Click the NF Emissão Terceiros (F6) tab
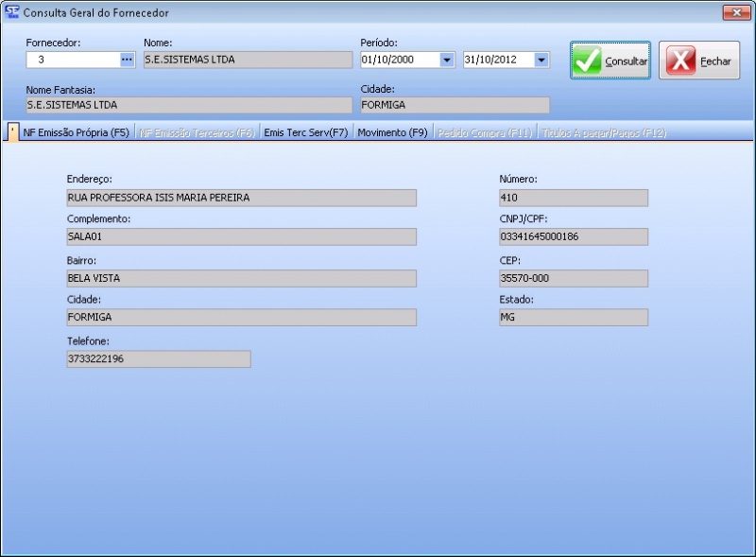756x557 pixels. (196, 133)
